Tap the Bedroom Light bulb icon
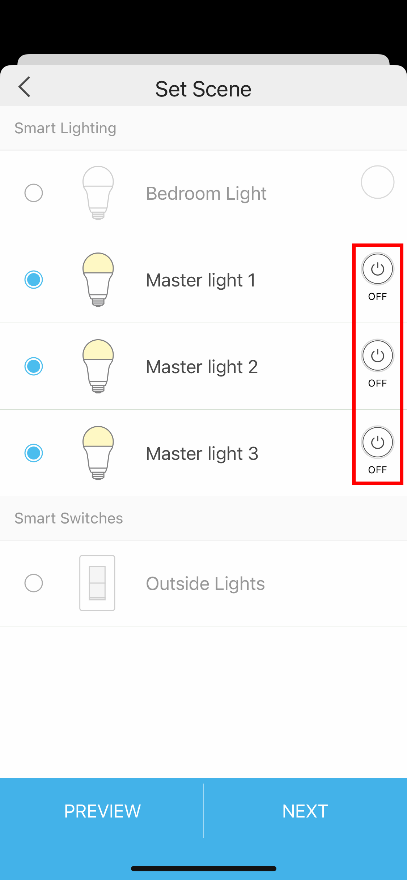The image size is (407, 880). [x=98, y=193]
